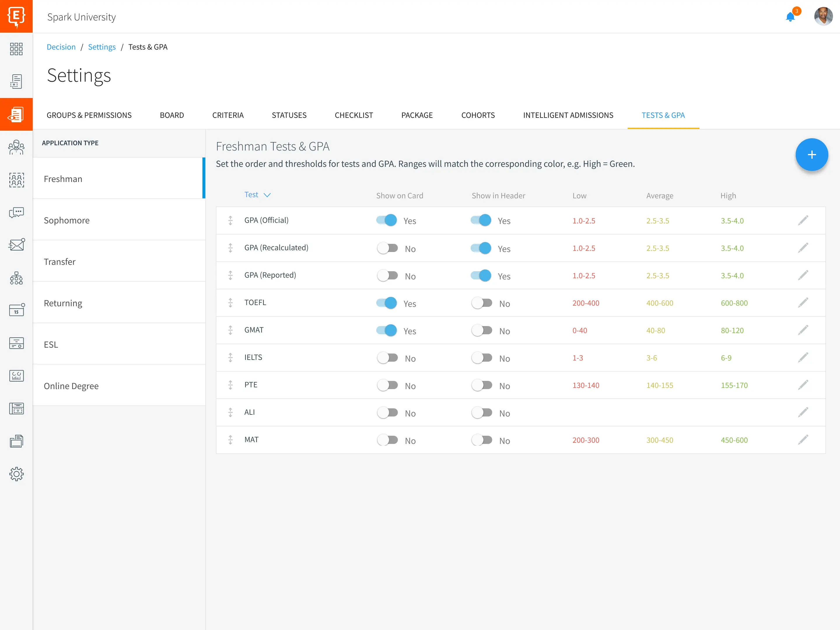This screenshot has height=630, width=840.
Task: Disable Show in Header for GPA (Reported)
Action: pos(481,275)
